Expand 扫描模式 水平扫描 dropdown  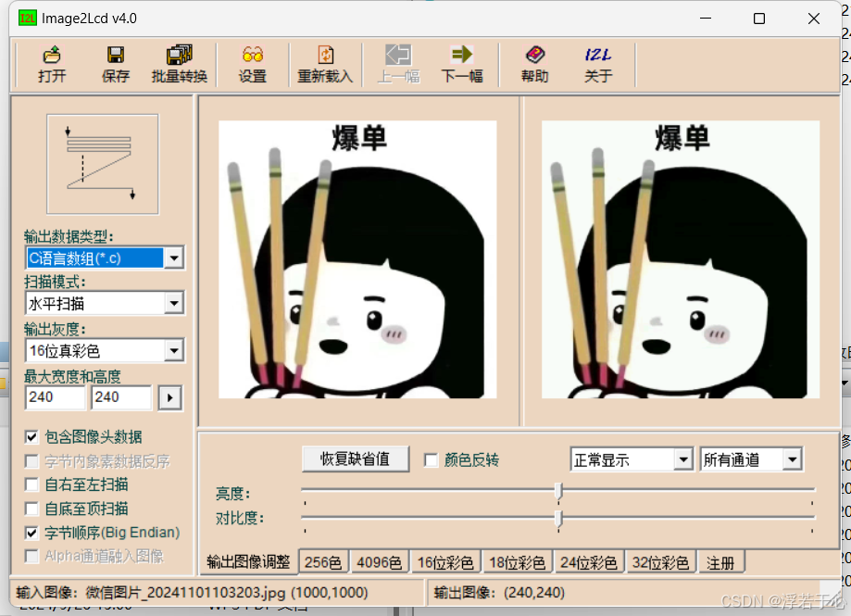click(x=174, y=304)
